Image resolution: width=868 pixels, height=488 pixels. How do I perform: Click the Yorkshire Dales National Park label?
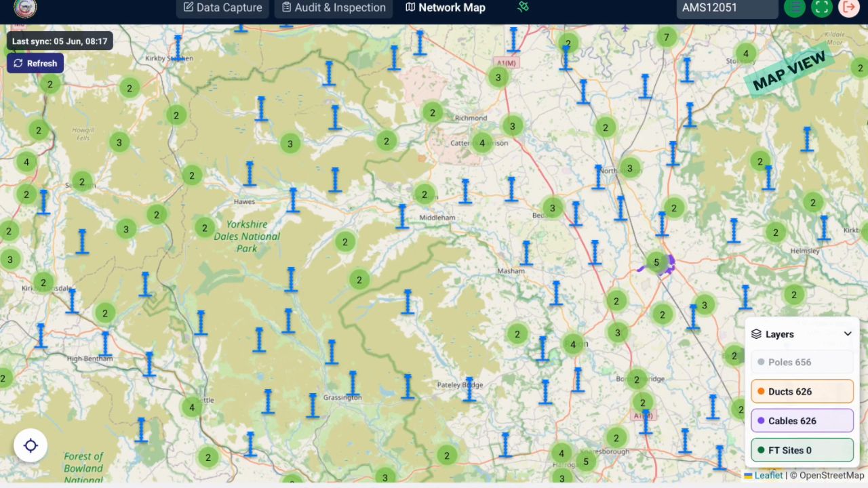click(247, 236)
